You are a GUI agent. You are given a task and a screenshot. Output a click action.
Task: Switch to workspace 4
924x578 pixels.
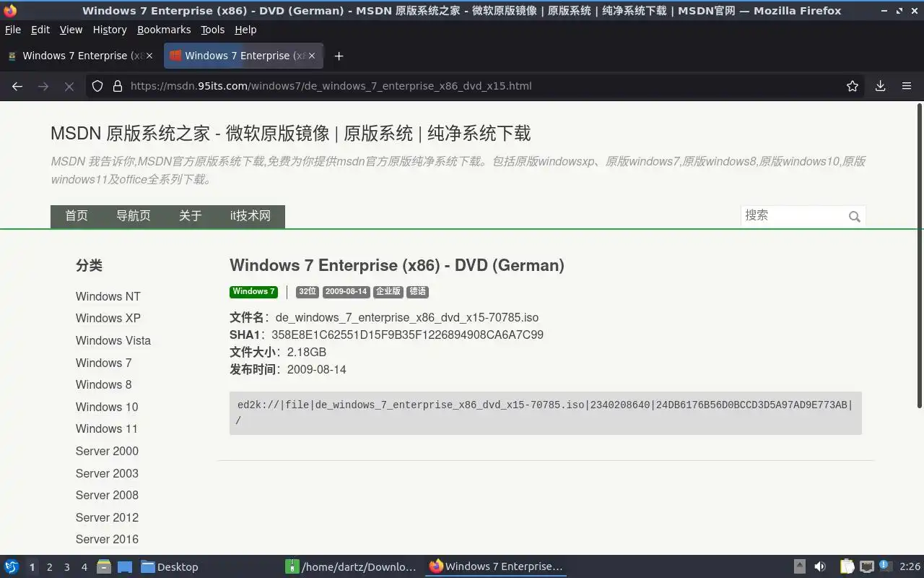coord(84,567)
